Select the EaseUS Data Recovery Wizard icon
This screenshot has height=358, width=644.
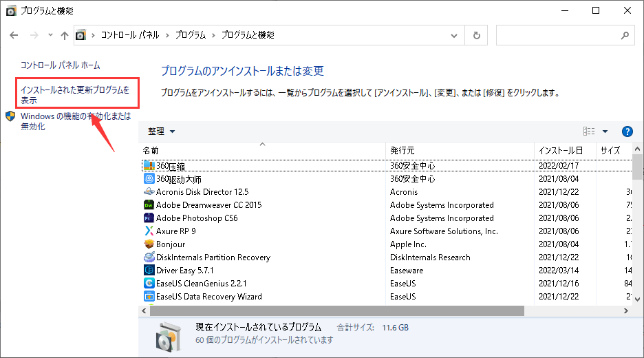coord(149,296)
